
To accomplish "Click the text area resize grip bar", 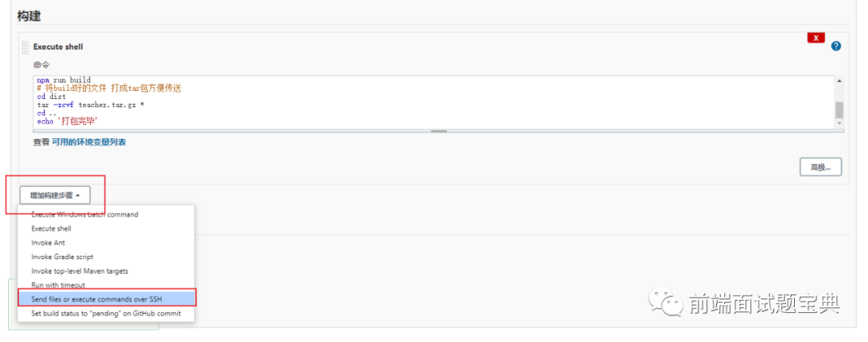I will 439,131.
